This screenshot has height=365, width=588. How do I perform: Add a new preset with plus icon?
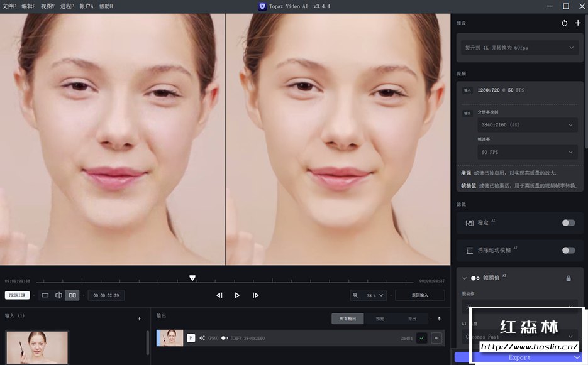(578, 23)
